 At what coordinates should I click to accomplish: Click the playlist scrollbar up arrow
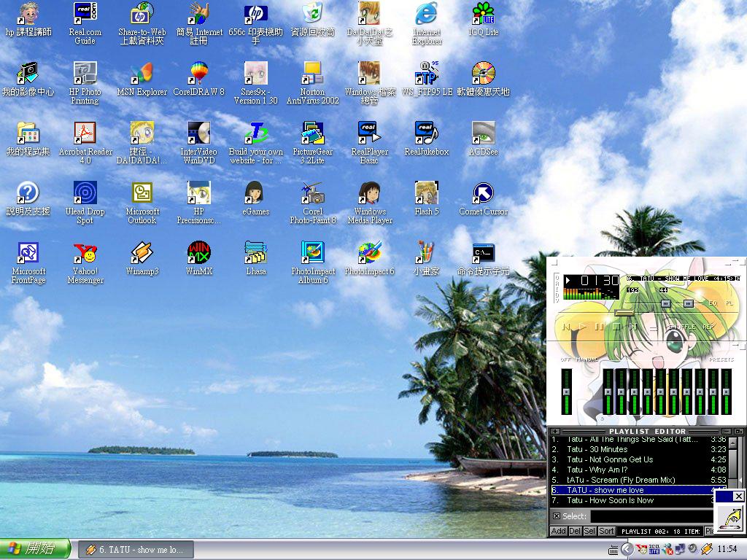point(733,443)
